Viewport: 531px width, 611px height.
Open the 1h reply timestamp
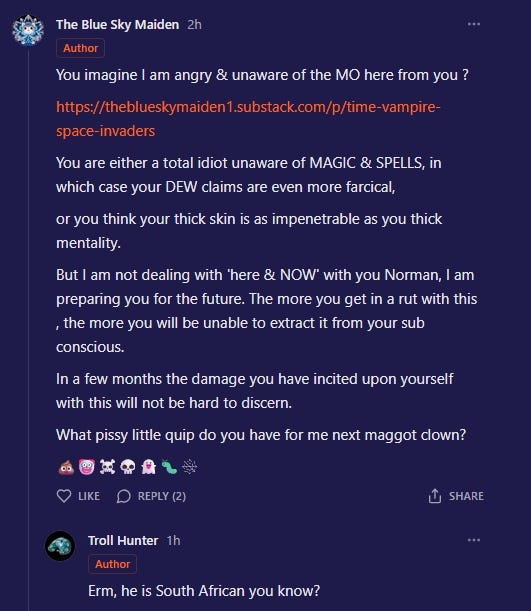[173, 540]
